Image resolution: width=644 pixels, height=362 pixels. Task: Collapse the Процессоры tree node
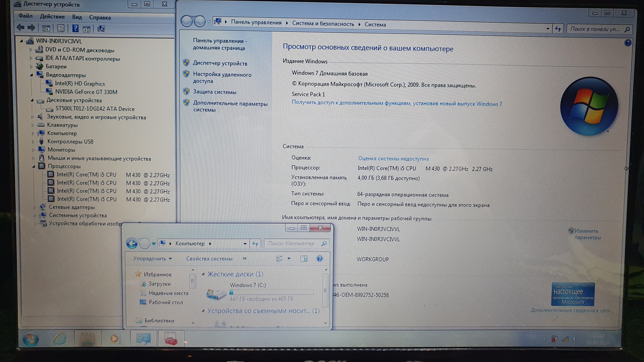pos(33,167)
